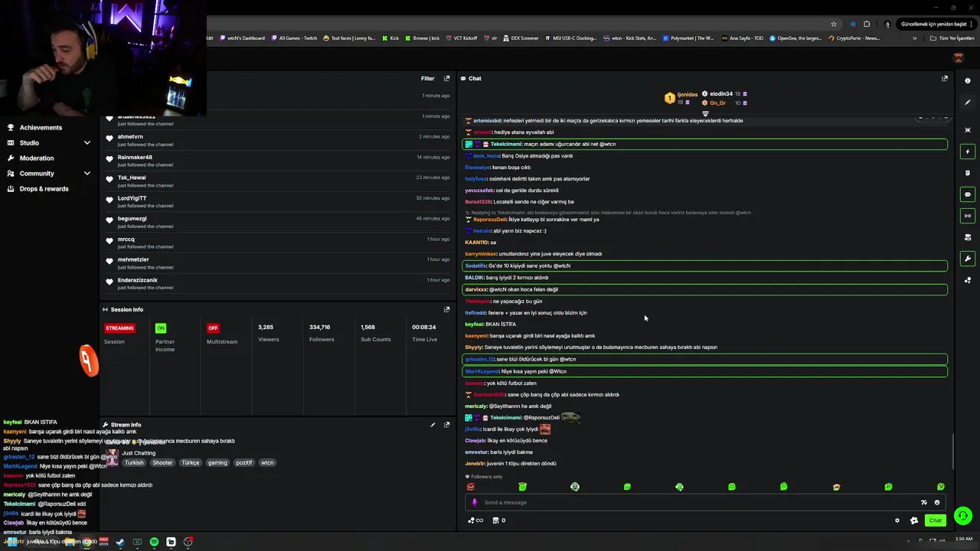
Task: Open the DEX Screener bookmark
Action: click(x=521, y=38)
